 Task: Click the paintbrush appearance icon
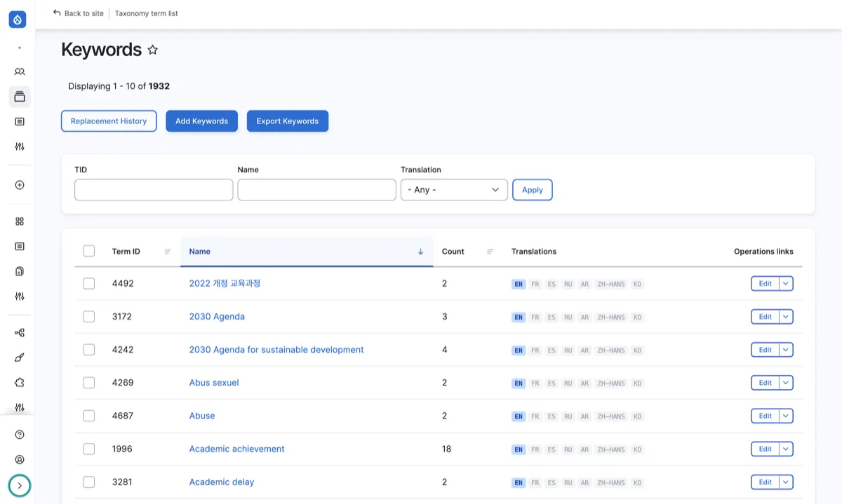[x=20, y=357]
